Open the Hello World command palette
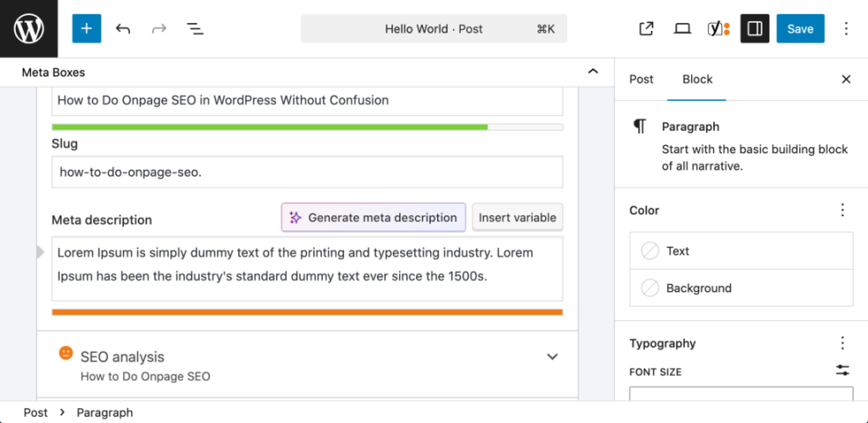The height and width of the screenshot is (423, 868). tap(434, 29)
